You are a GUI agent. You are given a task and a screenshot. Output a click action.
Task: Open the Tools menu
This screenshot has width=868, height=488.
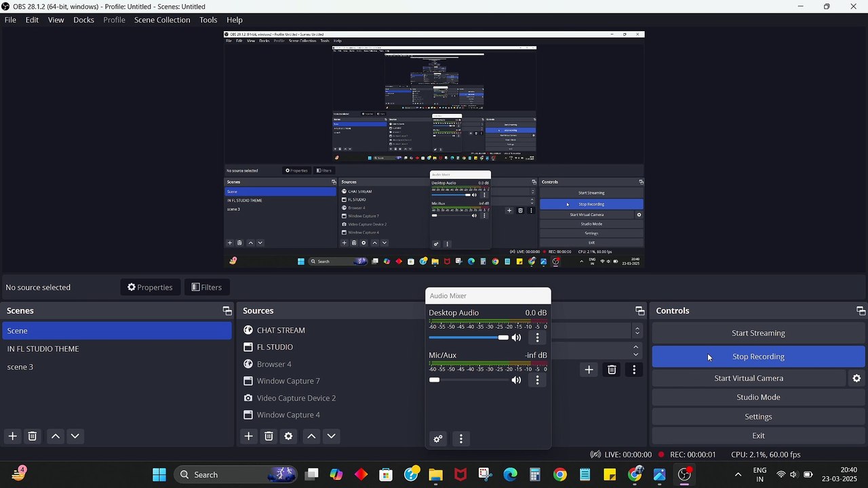[208, 20]
